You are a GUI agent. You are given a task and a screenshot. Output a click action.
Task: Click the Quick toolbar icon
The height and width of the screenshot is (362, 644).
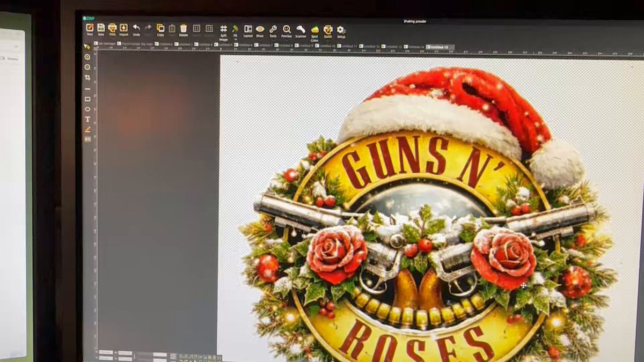328,31
